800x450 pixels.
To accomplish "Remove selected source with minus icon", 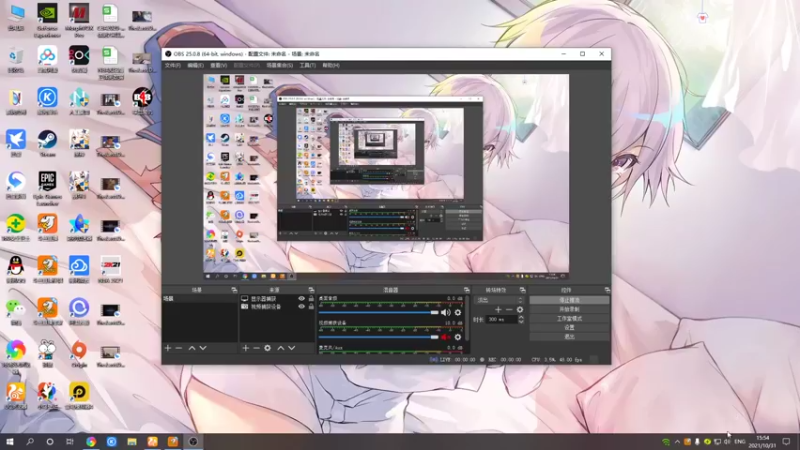I will pos(256,348).
